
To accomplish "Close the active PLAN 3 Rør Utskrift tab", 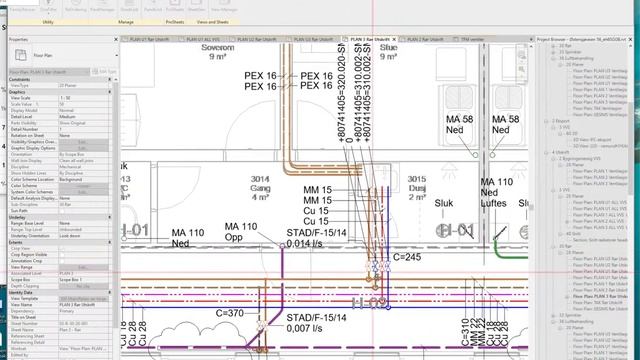I will point(394,40).
